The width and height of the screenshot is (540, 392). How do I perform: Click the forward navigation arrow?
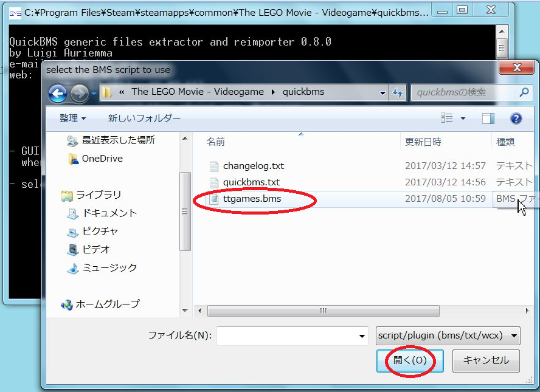(x=79, y=93)
